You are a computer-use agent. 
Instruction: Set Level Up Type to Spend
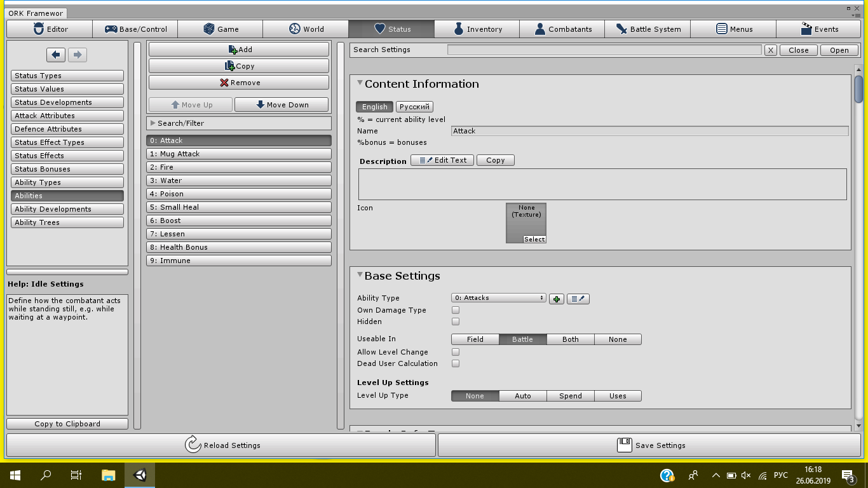point(571,396)
